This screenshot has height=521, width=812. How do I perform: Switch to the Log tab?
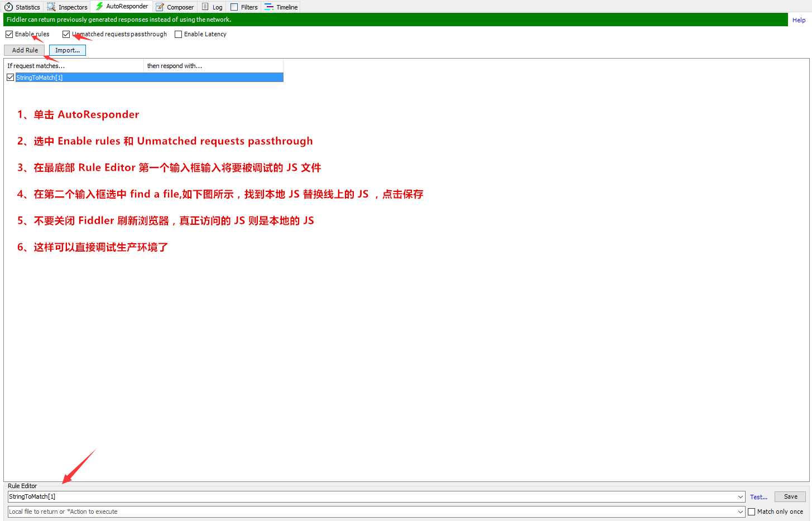[x=212, y=7]
